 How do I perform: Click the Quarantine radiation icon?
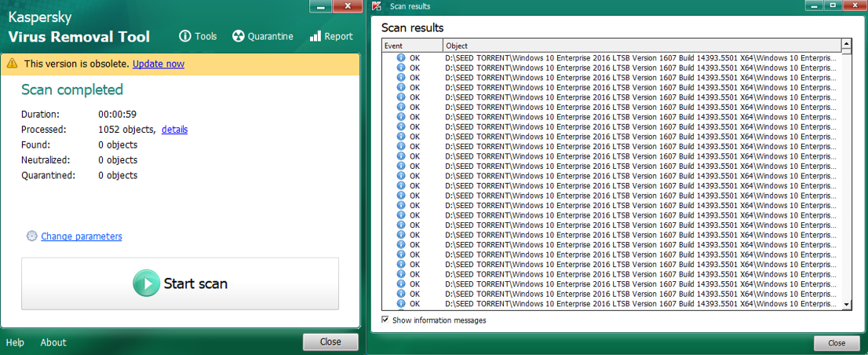pyautogui.click(x=238, y=37)
